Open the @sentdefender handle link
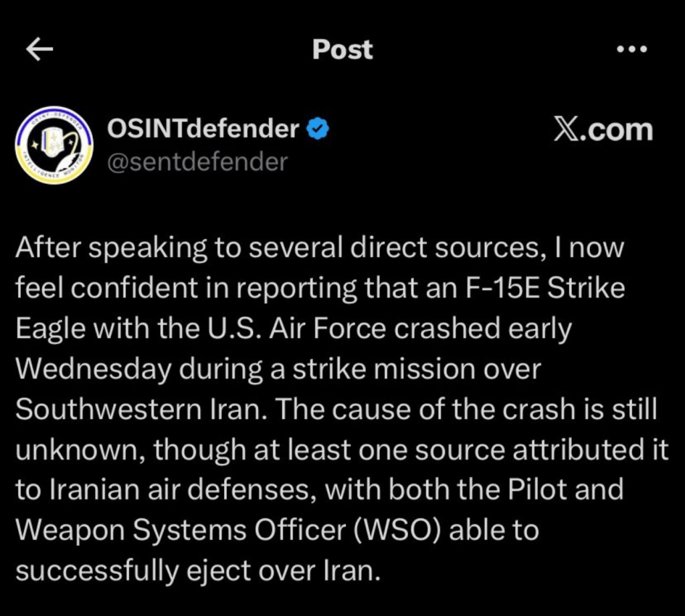The height and width of the screenshot is (616, 685). [x=197, y=161]
